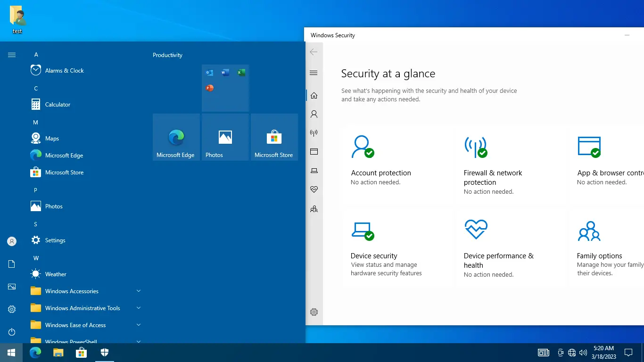Open Photos in the app list
This screenshot has width=644, height=362.
tap(86, 206)
